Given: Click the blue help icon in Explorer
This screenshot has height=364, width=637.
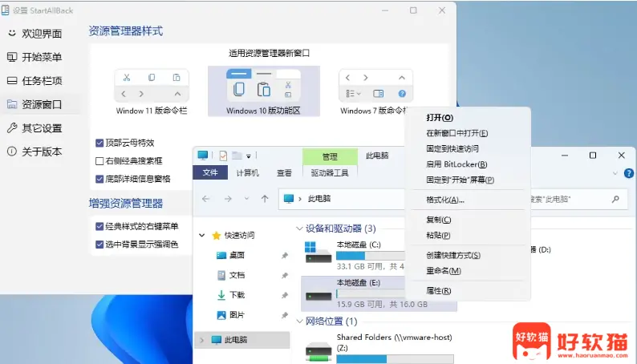Looking at the screenshot, I should click(629, 173).
